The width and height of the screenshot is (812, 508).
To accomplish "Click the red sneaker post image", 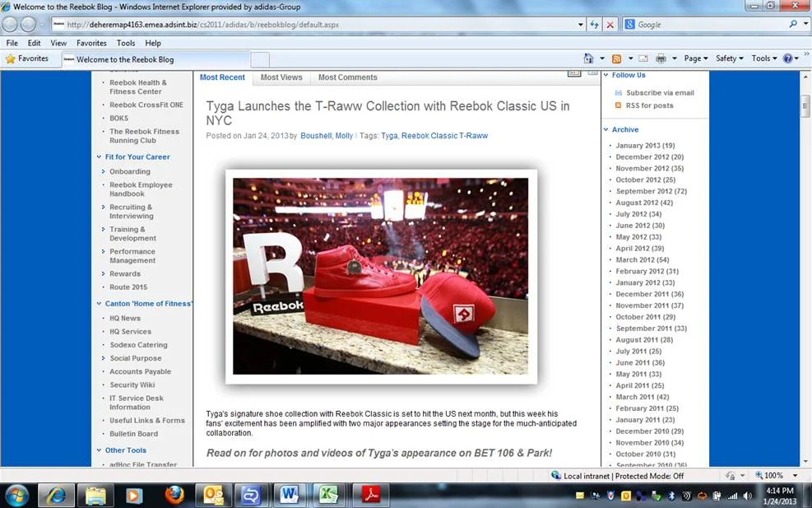I will (381, 277).
